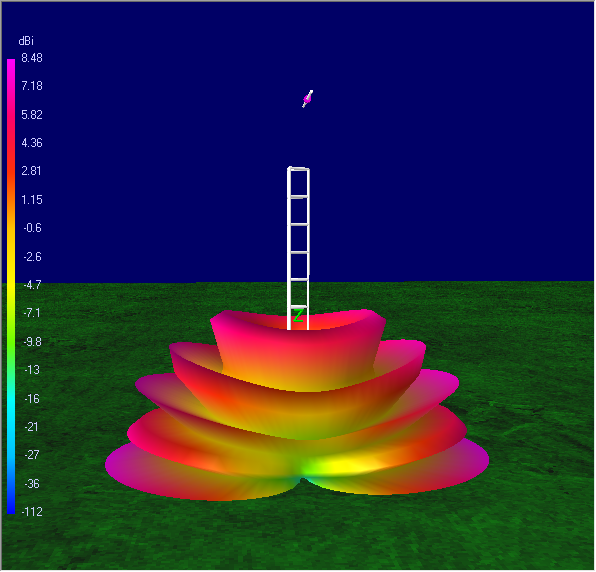Click the 8.48 maximum gain value
The height and width of the screenshot is (572, 596).
point(32,58)
